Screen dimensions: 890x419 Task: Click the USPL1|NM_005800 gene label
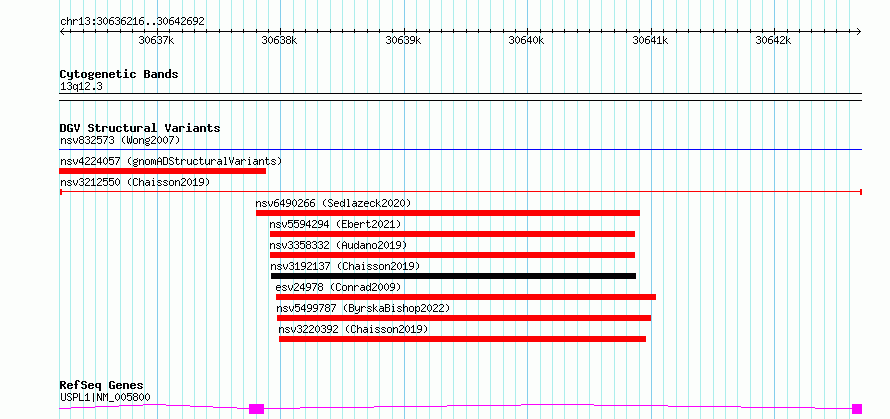tap(105, 397)
